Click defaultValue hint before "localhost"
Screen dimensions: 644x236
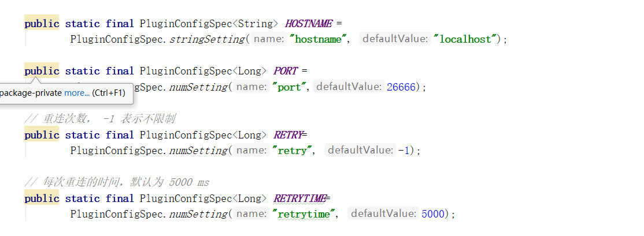[396, 39]
